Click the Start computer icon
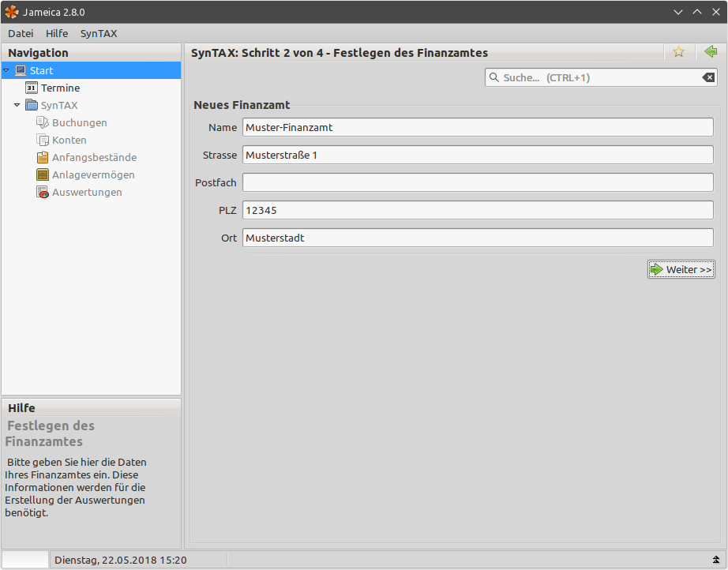Viewport: 728px width, 570px height. pyautogui.click(x=21, y=70)
